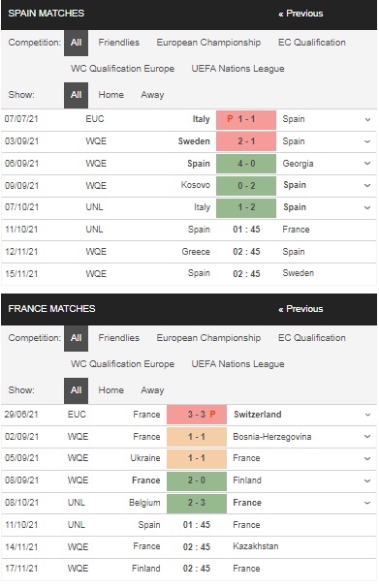
Task: Expand the Sweden 2-1 Spain match details
Action: tap(367, 141)
